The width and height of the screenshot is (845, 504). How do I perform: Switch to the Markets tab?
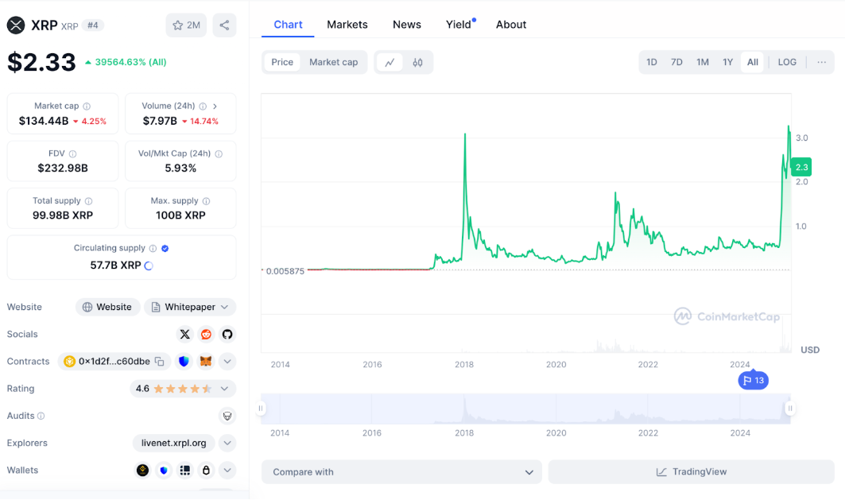pyautogui.click(x=347, y=25)
